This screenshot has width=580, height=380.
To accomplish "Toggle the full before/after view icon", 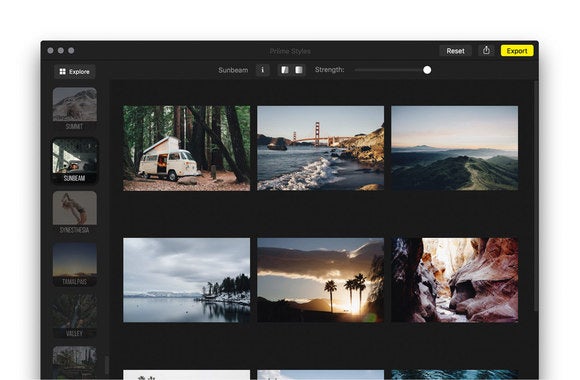I will point(299,70).
